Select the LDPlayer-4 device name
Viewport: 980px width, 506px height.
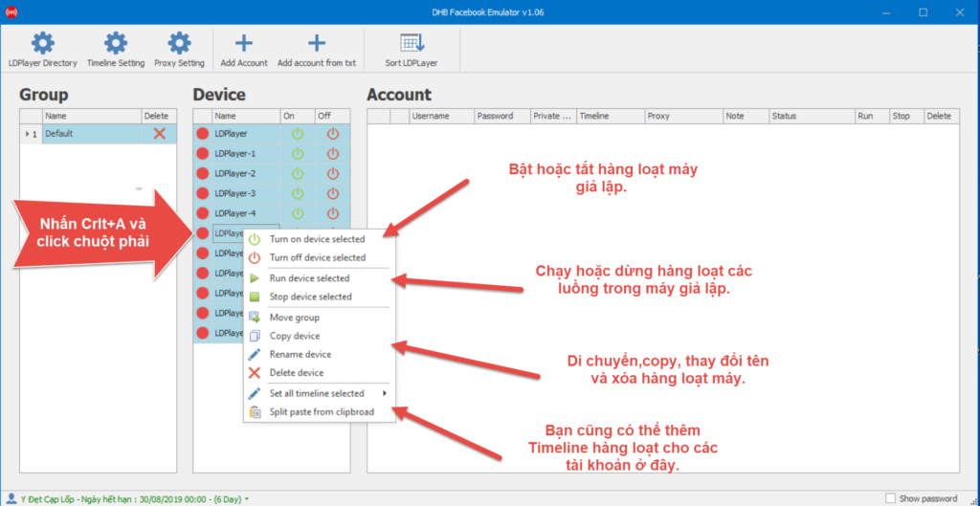235,213
